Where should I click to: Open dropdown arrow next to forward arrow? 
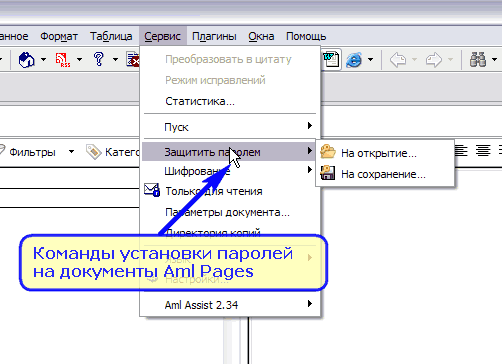[450, 60]
